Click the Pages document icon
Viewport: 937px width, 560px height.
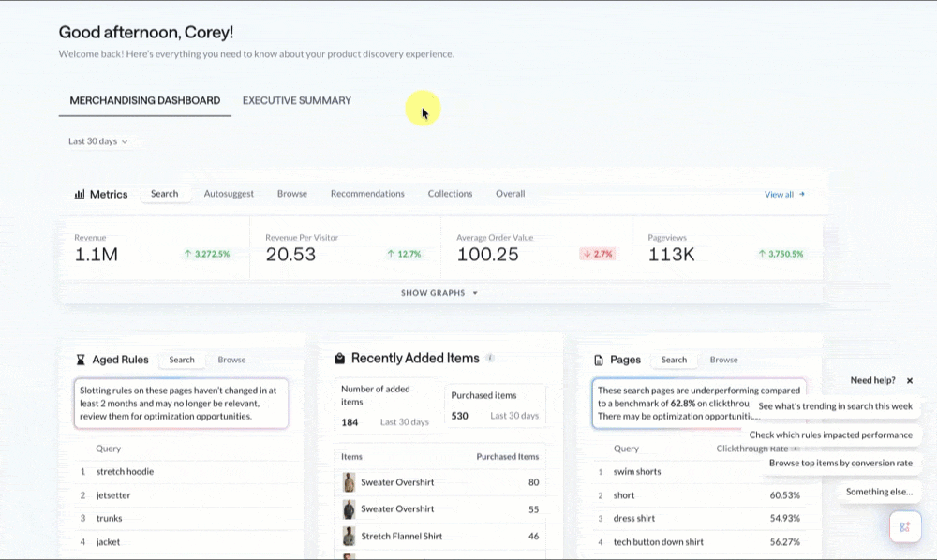[599, 360]
